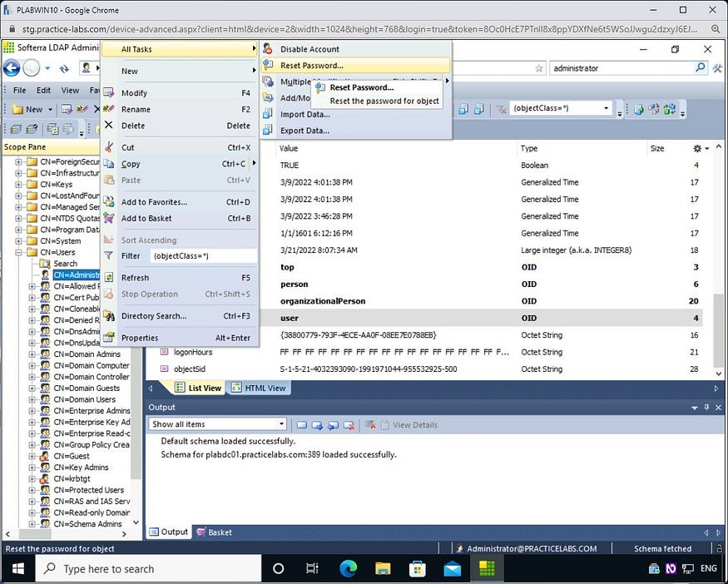Click the New toolbar button
Image resolution: width=728 pixels, height=584 pixels.
(27, 109)
